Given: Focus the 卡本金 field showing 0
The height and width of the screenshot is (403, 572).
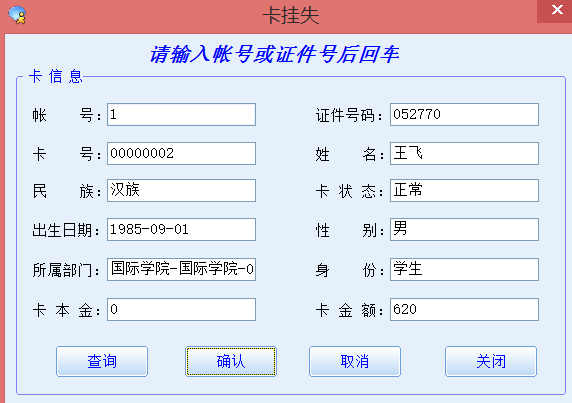Looking at the screenshot, I should pyautogui.click(x=181, y=310).
